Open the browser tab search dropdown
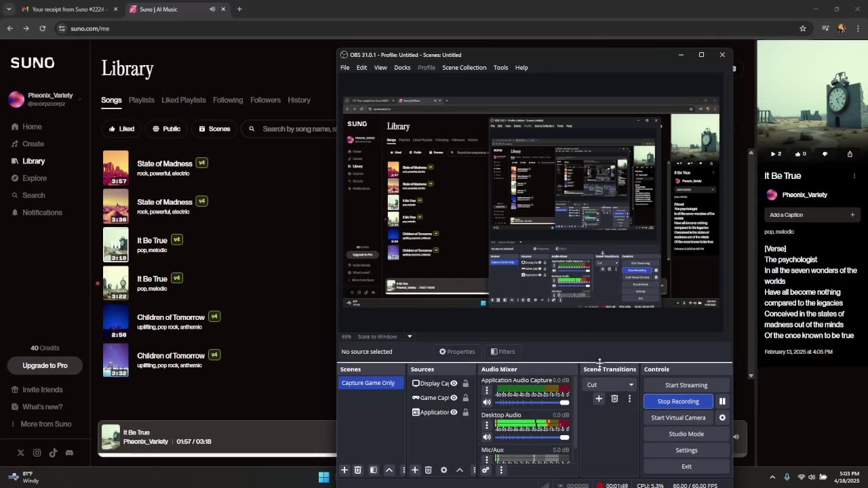This screenshot has width=868, height=488. pos(8,9)
